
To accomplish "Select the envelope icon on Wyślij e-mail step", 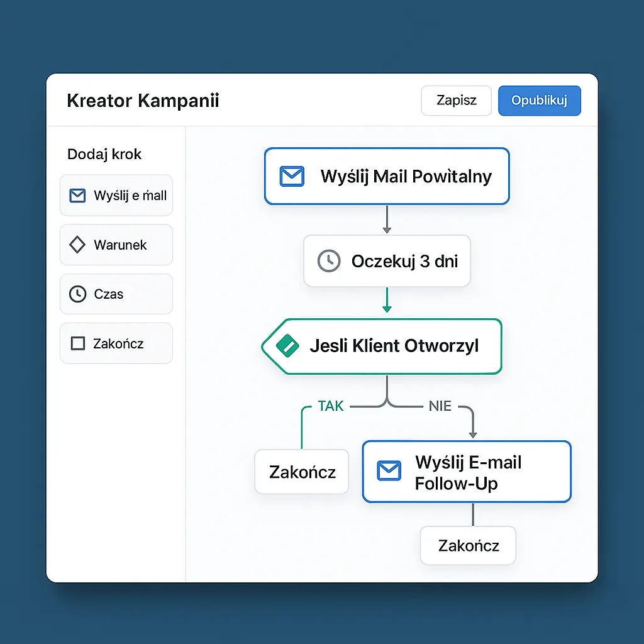I will 77,196.
